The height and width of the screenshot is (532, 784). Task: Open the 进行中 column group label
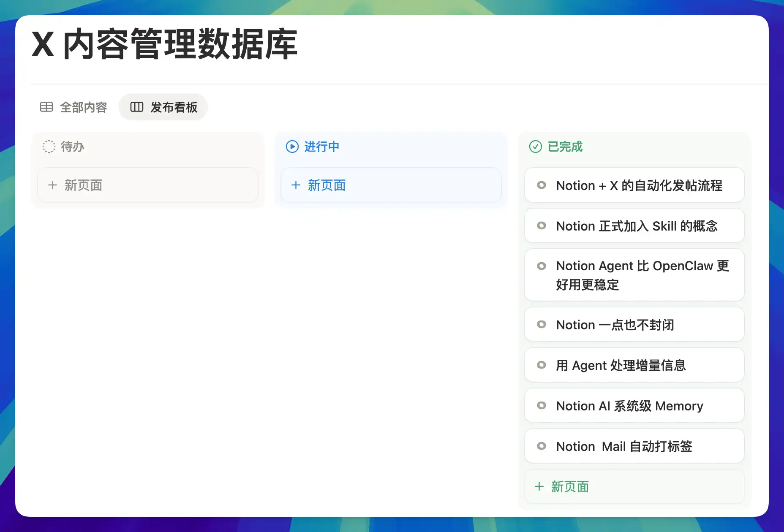point(321,147)
